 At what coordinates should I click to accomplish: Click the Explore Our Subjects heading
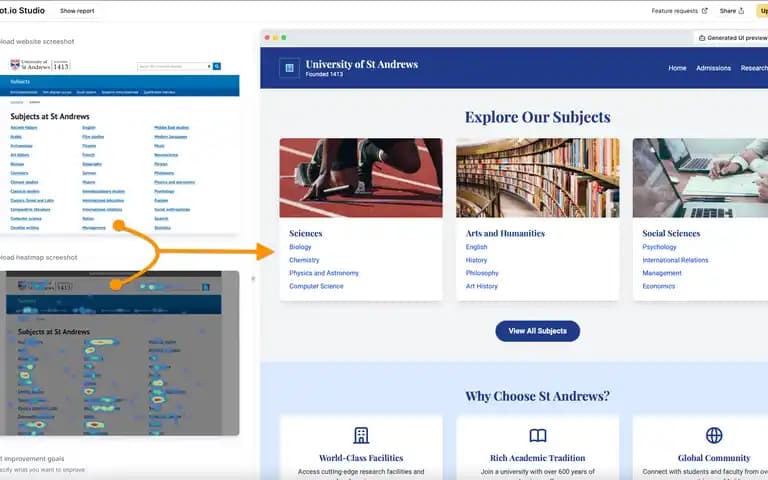tap(537, 117)
